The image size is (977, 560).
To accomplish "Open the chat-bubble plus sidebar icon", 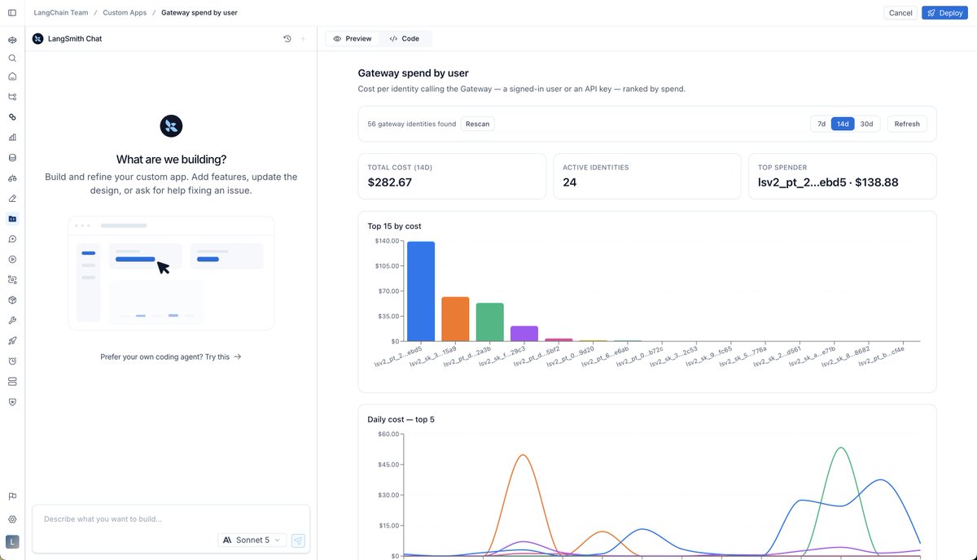I will tap(12, 239).
